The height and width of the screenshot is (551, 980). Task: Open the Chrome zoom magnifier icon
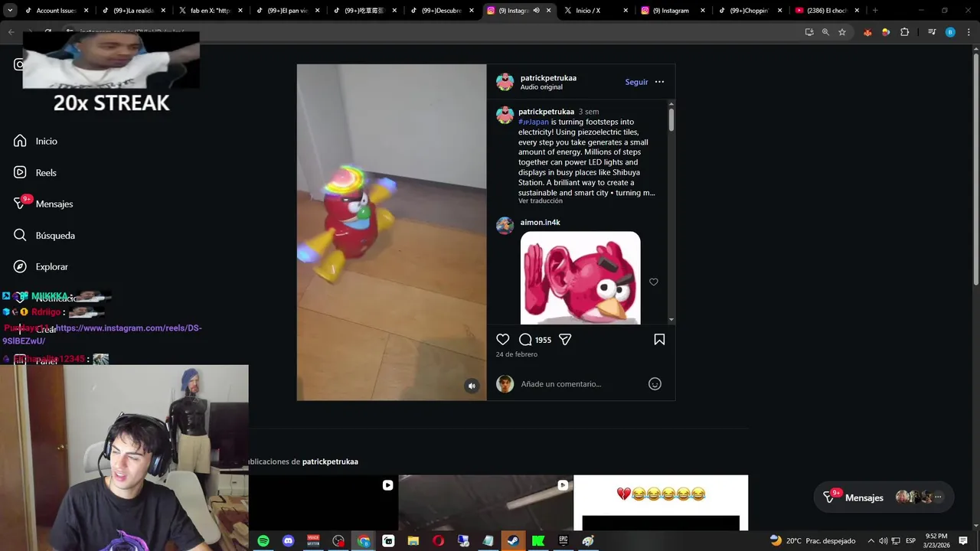pyautogui.click(x=825, y=32)
